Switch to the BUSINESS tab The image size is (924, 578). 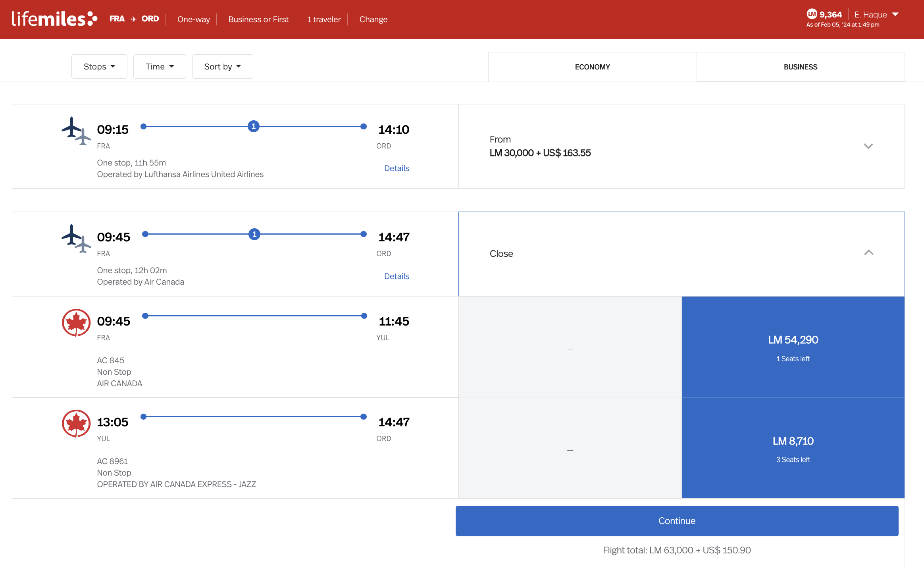[x=801, y=67]
